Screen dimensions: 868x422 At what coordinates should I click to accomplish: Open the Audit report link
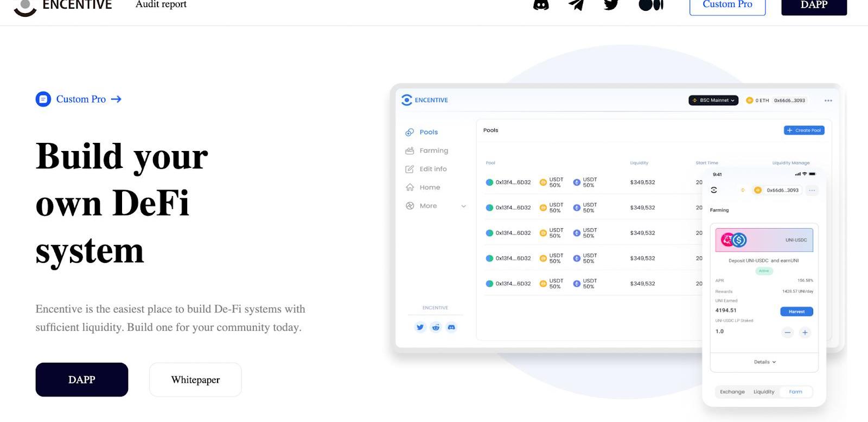tap(161, 4)
